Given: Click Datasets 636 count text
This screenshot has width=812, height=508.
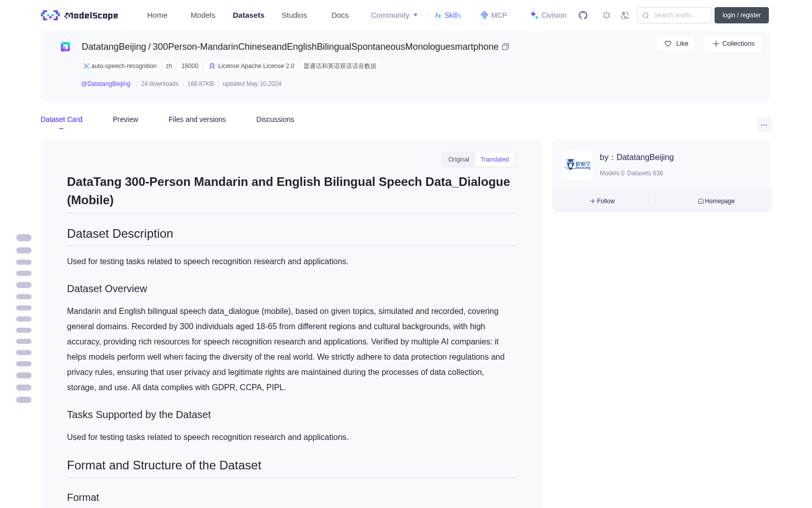Looking at the screenshot, I should (x=645, y=173).
